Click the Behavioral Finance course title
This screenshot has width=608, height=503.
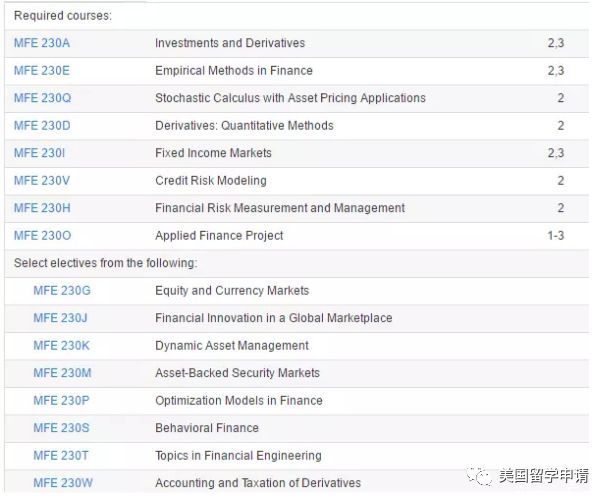pyautogui.click(x=207, y=428)
